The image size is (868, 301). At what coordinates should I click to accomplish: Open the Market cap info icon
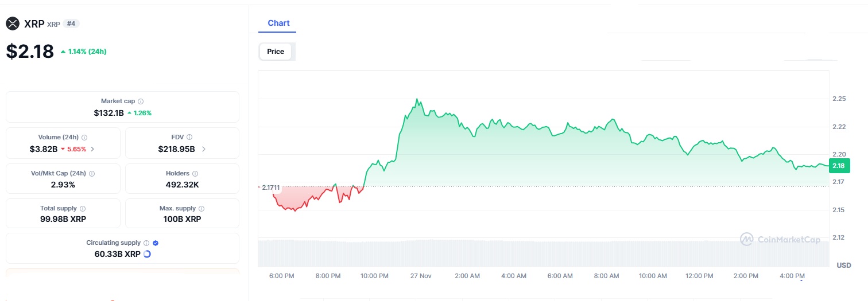pos(141,101)
